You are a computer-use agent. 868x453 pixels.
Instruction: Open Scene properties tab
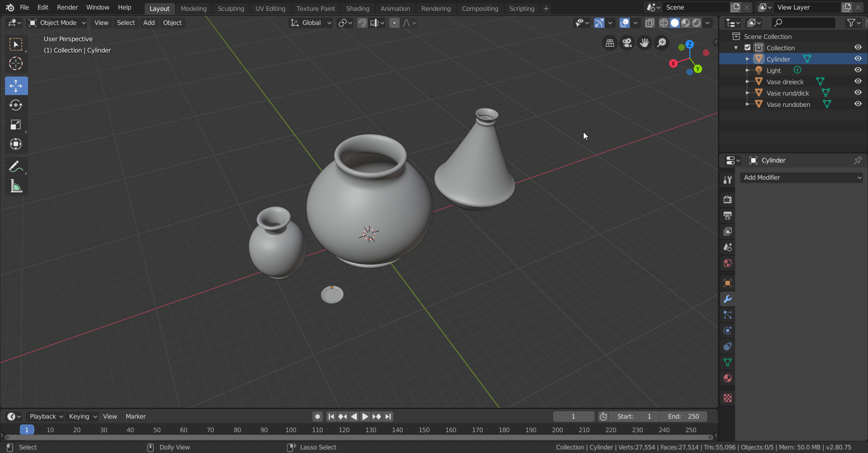coord(727,247)
